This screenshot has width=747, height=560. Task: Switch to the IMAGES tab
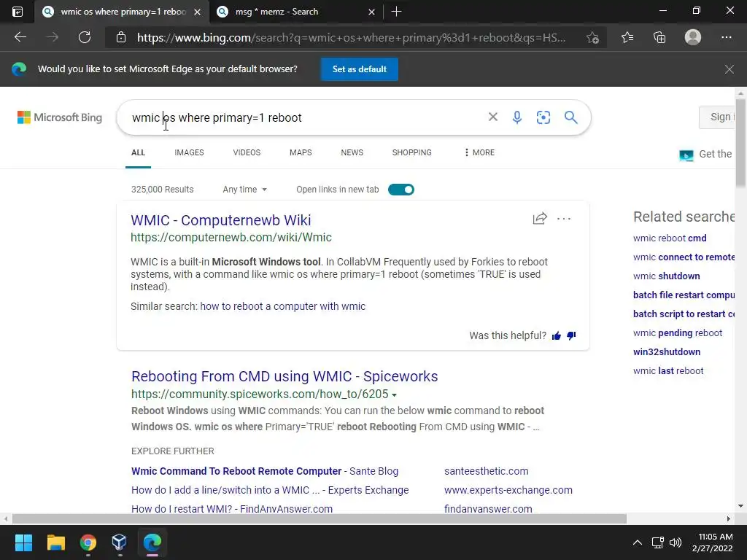coord(189,152)
